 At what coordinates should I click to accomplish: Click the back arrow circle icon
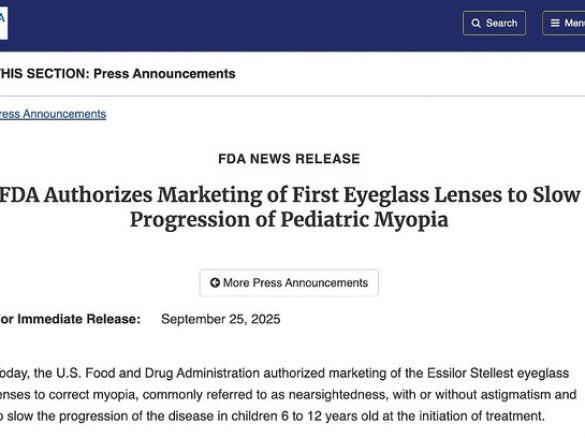tap(215, 282)
